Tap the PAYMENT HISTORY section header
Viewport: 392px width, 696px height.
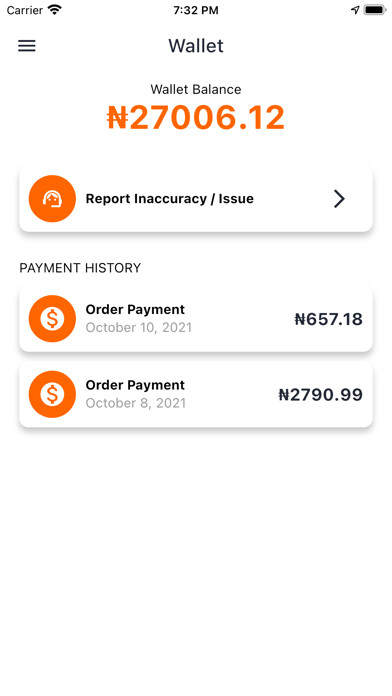(x=80, y=268)
